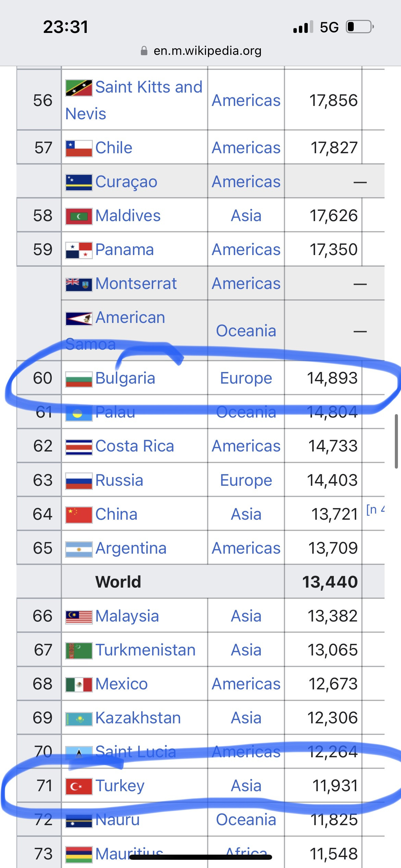Screen dimensions: 401x868
Task: Open the Costa Rica link
Action: [134, 446]
